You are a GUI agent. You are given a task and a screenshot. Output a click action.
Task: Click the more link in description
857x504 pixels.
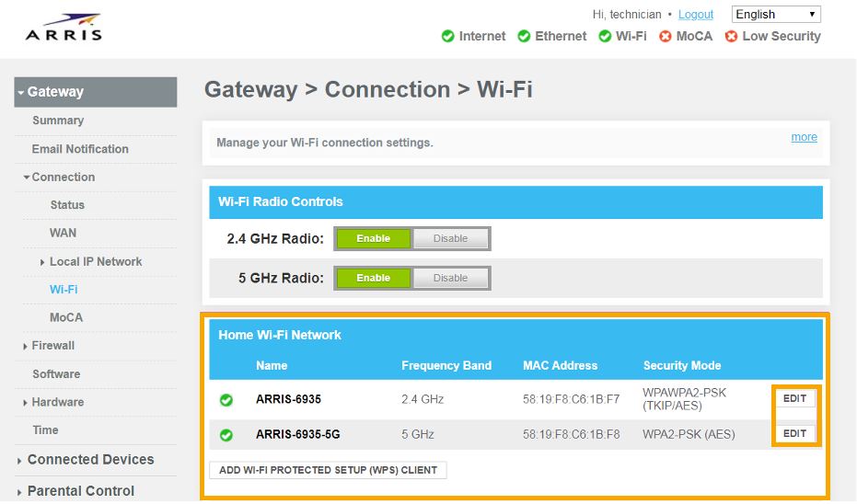[x=804, y=137]
